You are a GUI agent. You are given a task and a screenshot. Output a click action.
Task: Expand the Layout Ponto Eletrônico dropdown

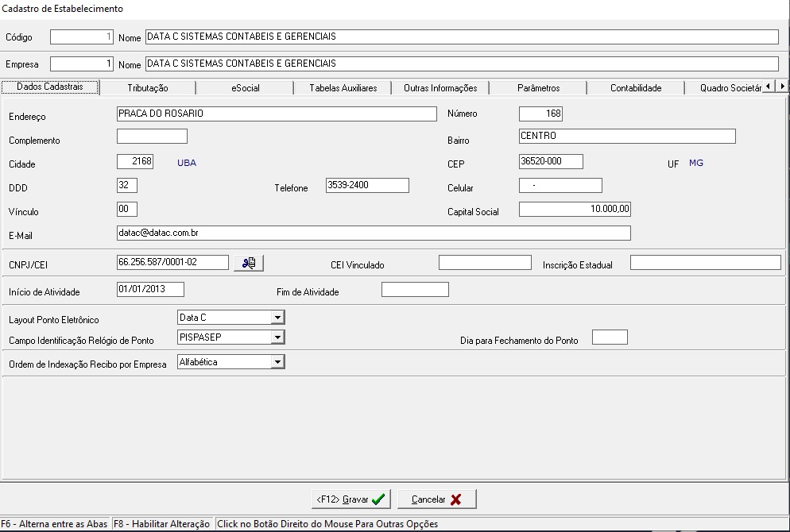pos(277,318)
